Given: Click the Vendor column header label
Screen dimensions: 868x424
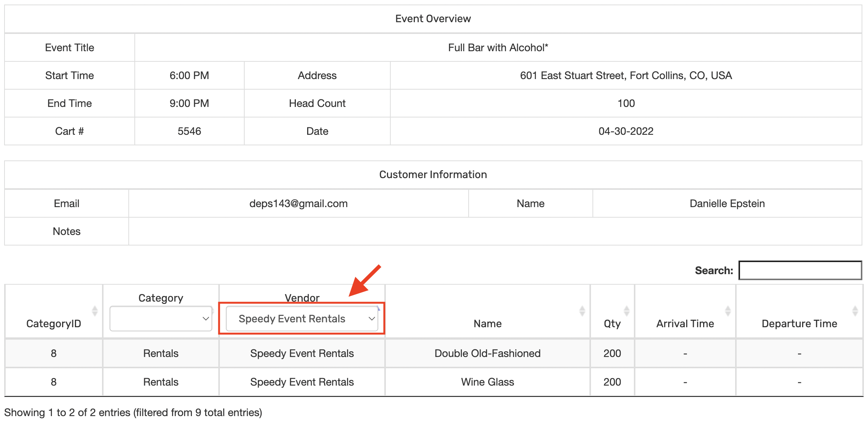Looking at the screenshot, I should (x=302, y=298).
